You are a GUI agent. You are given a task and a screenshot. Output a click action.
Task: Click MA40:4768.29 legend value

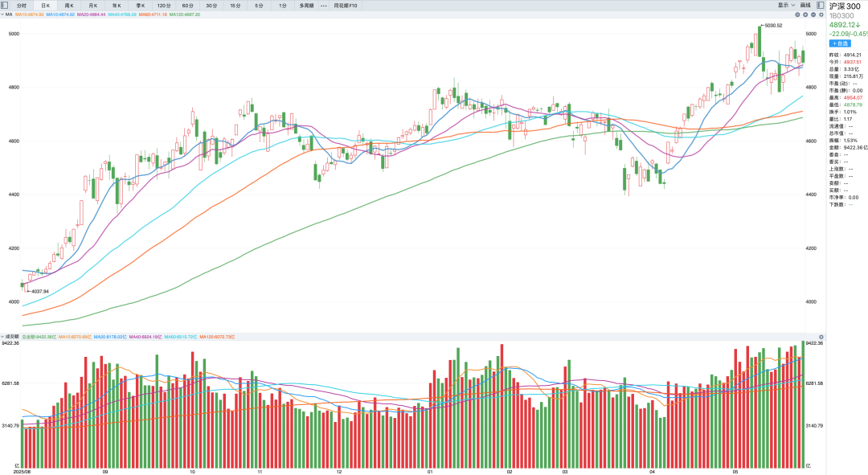click(122, 14)
